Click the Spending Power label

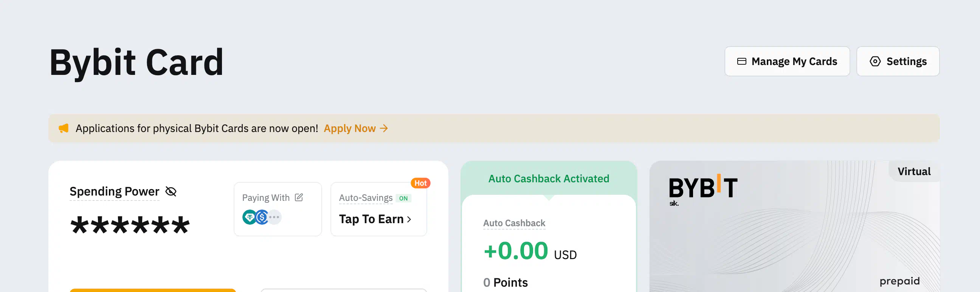pyautogui.click(x=114, y=191)
